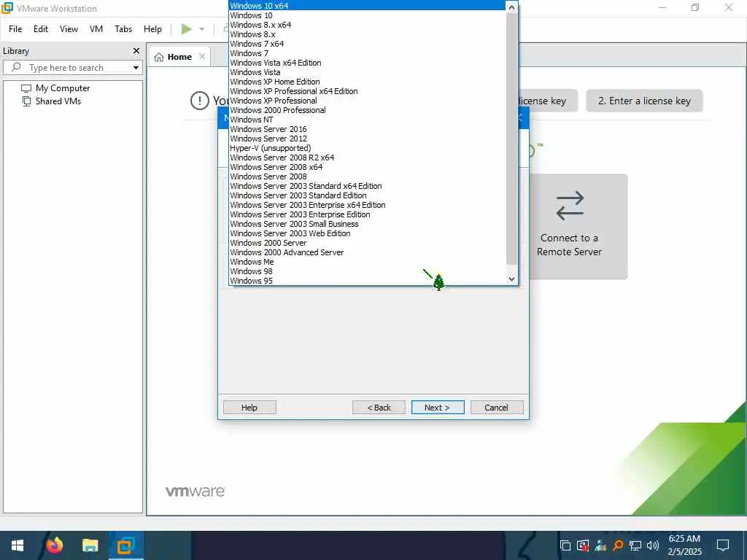Screen dimensions: 747x560
Task: Click the wizard Help button
Action: pos(249,407)
